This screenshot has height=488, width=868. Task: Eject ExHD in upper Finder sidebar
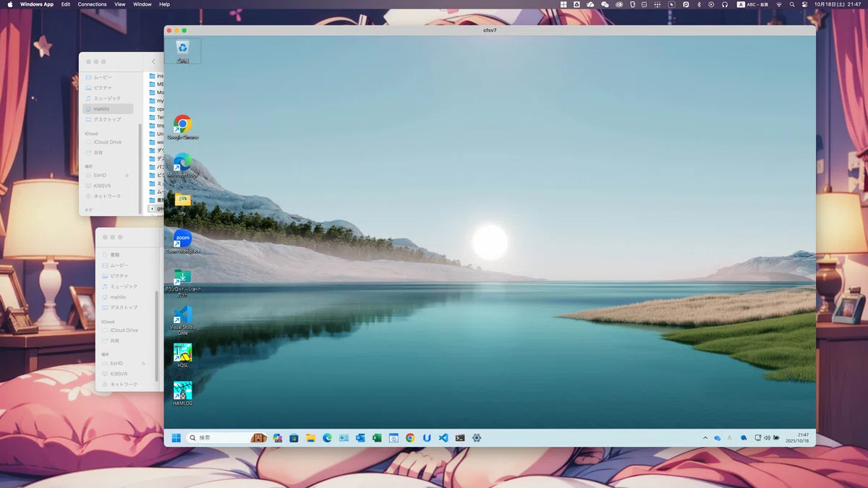(127, 175)
